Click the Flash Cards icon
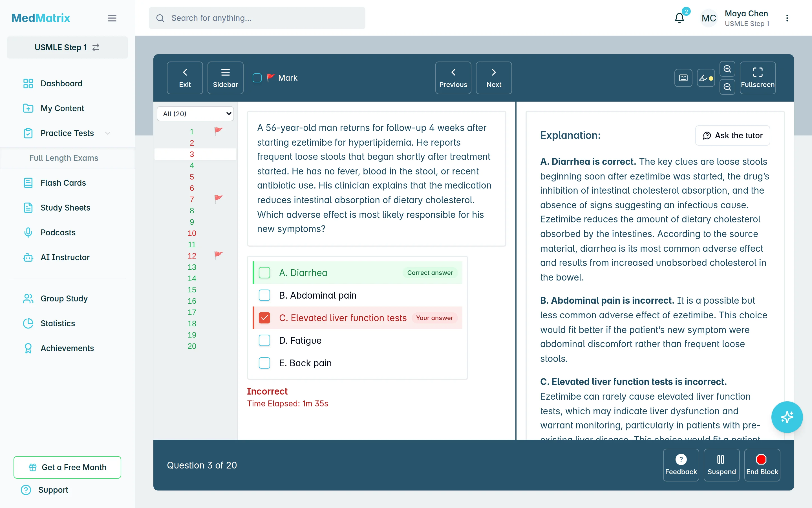Screen dimensions: 812x508 (x=28, y=183)
